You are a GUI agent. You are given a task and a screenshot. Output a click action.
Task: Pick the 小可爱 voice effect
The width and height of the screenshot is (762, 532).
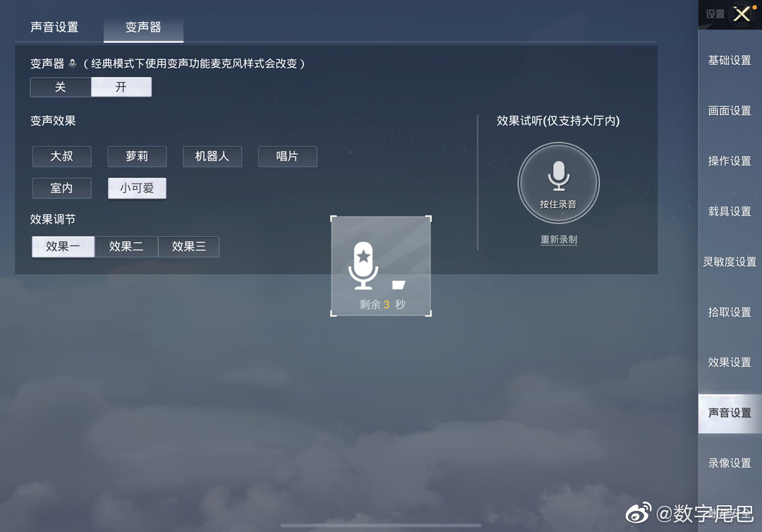(x=137, y=188)
